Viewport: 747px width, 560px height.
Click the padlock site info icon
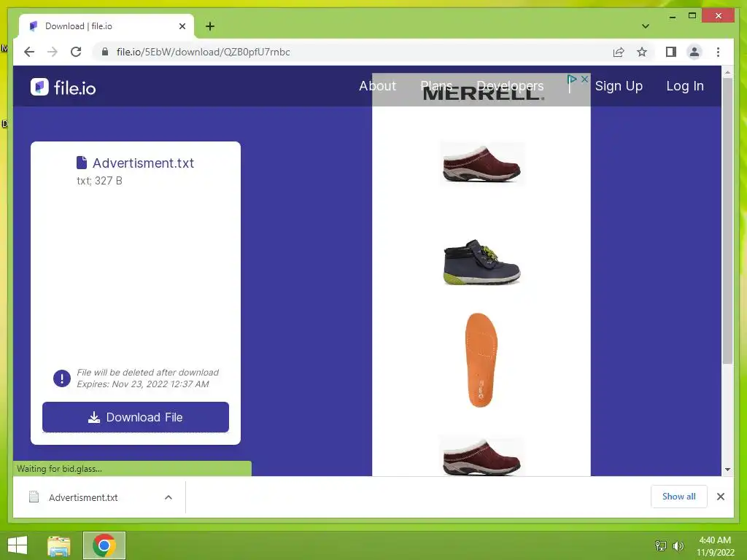point(105,52)
